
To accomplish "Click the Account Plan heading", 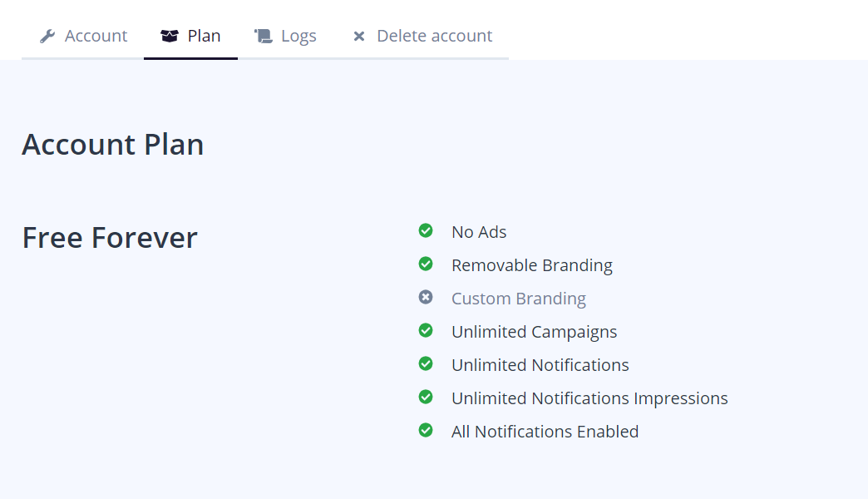I will tap(113, 145).
